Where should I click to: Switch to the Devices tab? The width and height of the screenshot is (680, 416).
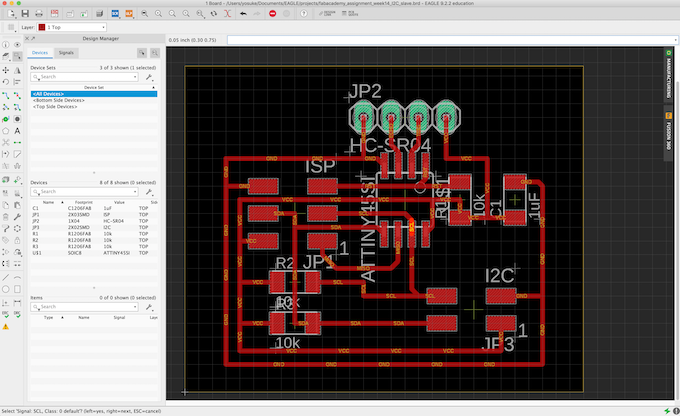(40, 51)
